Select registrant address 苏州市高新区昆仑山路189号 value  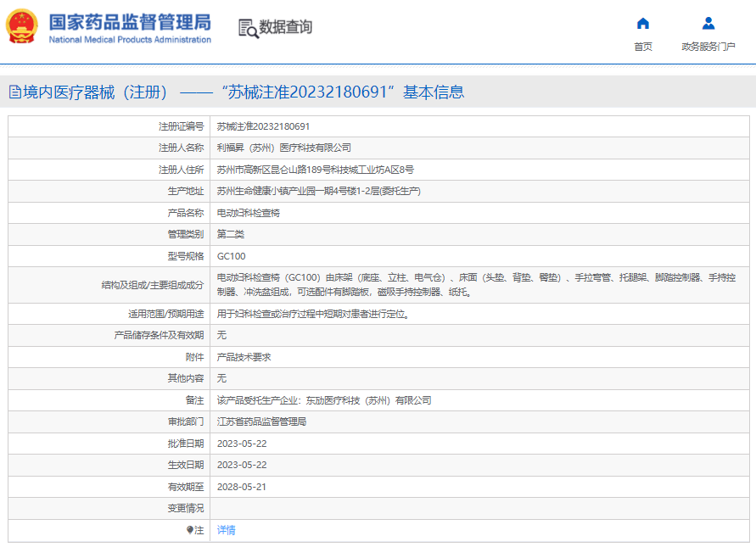coord(316,170)
